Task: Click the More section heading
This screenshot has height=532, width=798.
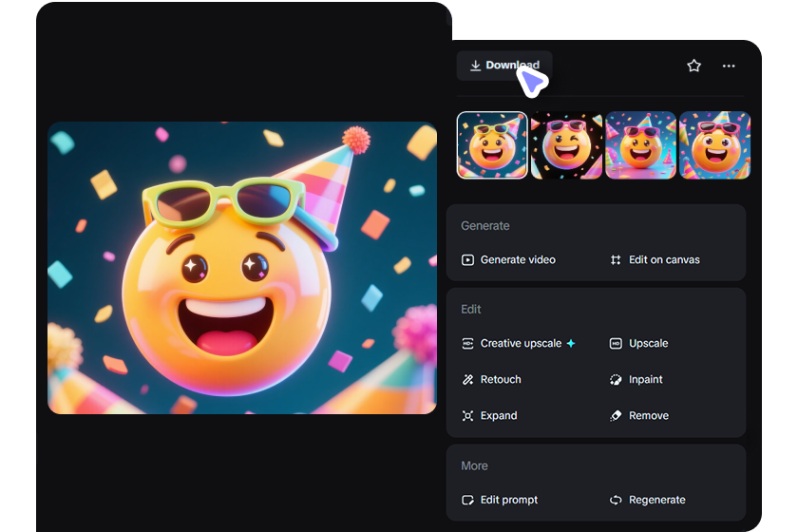Action: pyautogui.click(x=474, y=465)
